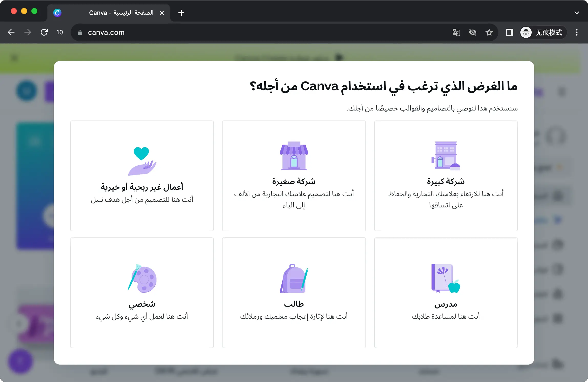
Task: Pick the teacher card
Action: (446, 293)
